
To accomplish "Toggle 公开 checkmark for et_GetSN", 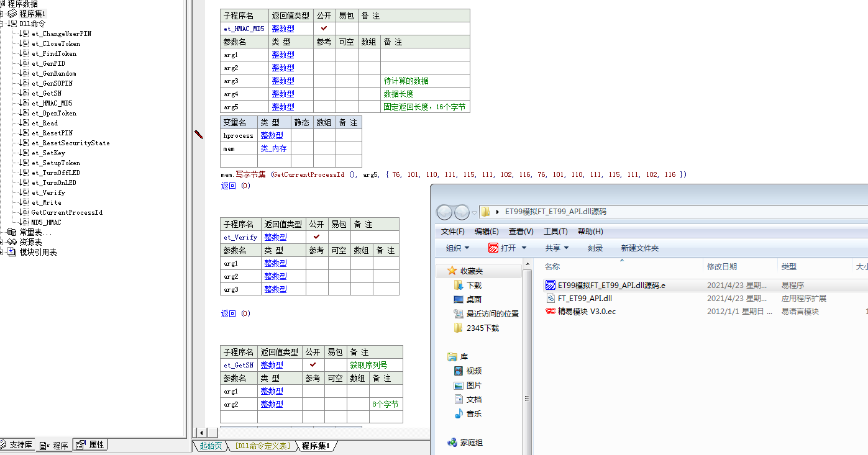I will click(313, 365).
